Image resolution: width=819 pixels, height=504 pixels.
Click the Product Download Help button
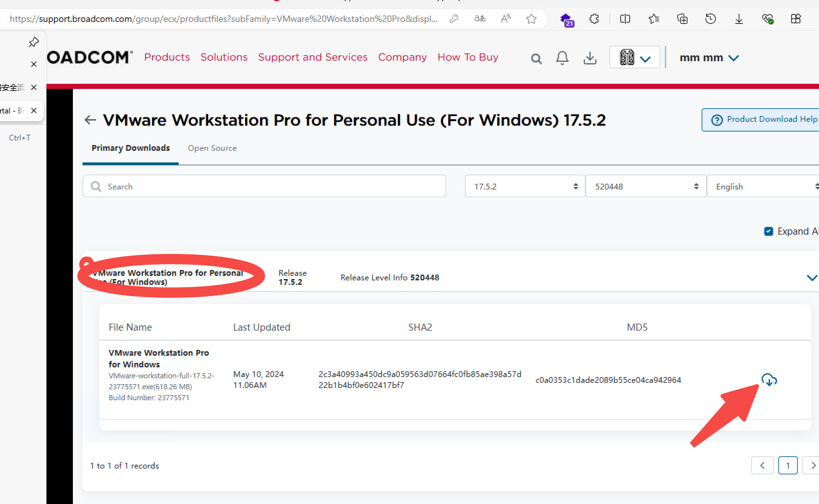click(761, 120)
